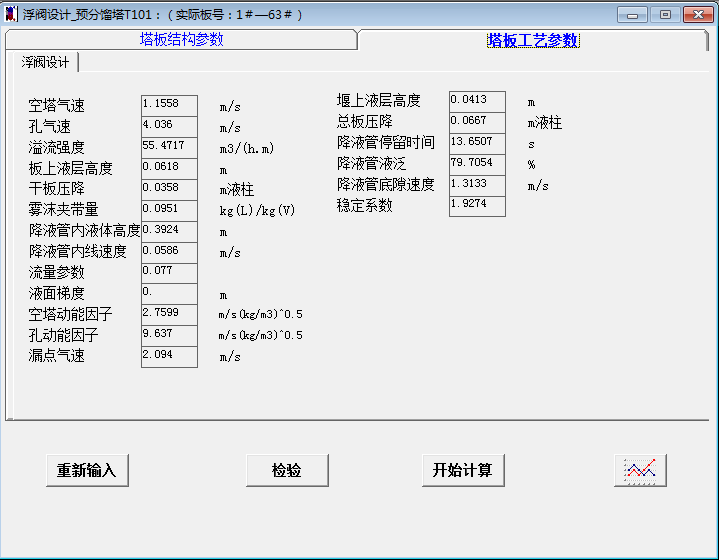
Task: Open the 浮阀设计 sub-tab
Action: click(x=45, y=62)
